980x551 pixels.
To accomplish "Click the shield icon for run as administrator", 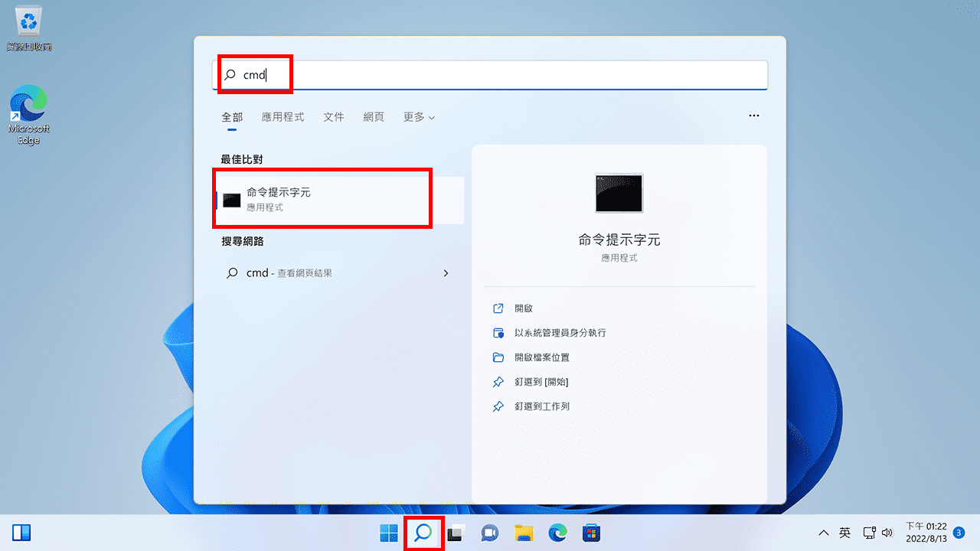I will pyautogui.click(x=498, y=333).
